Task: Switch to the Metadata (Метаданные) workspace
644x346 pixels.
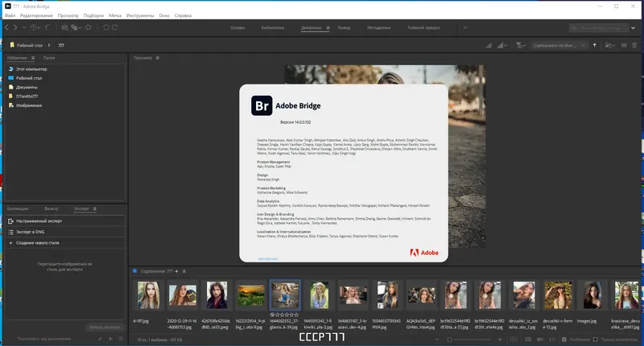Action: coord(378,28)
